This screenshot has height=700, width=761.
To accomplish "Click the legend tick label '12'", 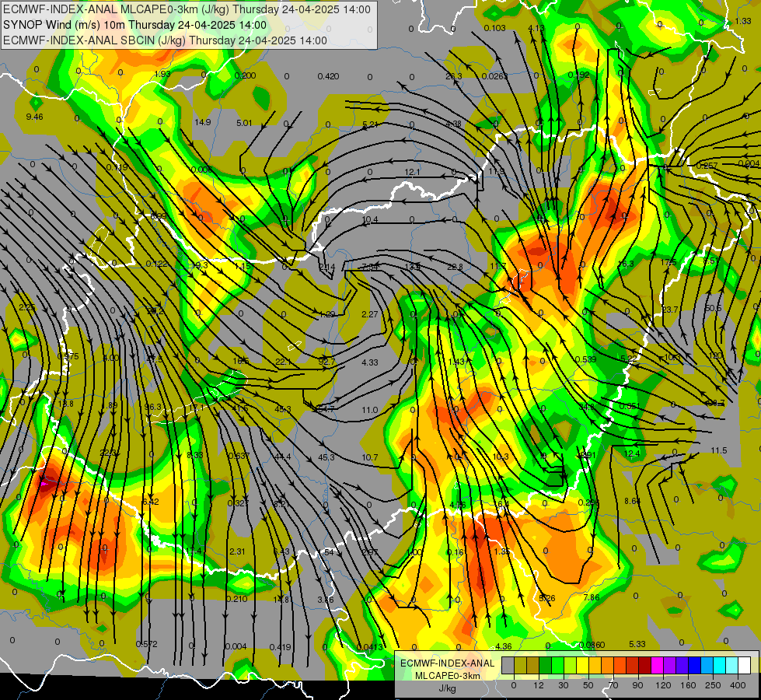I will (539, 685).
